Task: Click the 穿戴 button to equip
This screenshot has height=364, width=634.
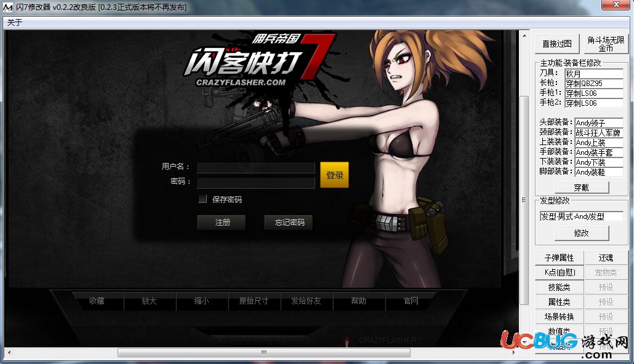Action: click(582, 188)
